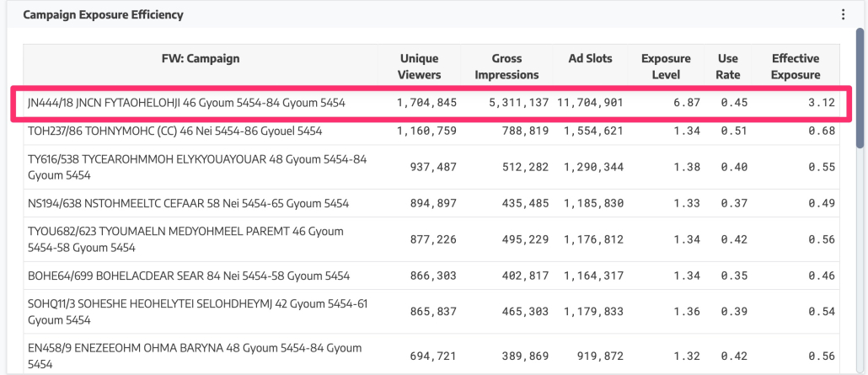Click use rate value 0.40
The image size is (868, 375).
[734, 168]
